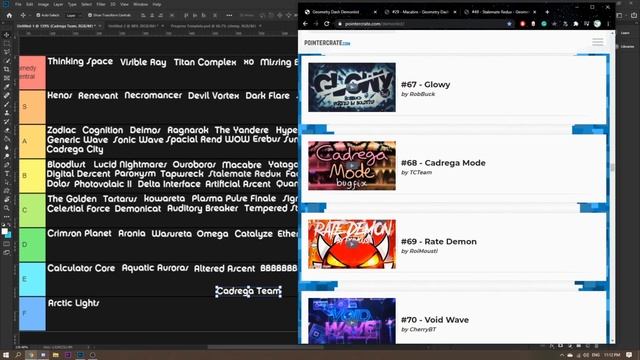Select the Eraser tool

[7, 130]
